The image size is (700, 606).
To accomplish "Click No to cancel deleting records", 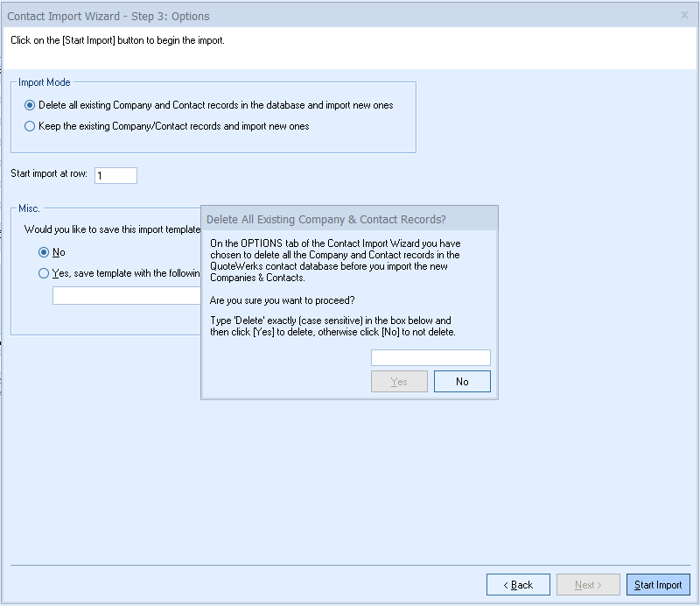I will click(x=462, y=382).
